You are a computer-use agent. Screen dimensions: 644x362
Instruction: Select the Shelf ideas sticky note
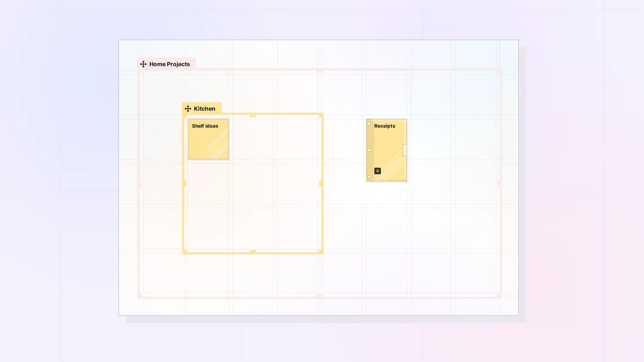pos(208,139)
